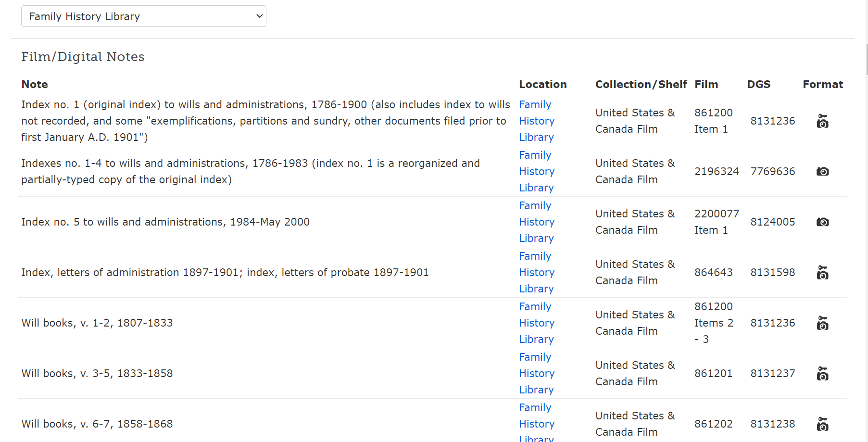
Task: Open film icon for Will books v. 6-7
Action: (822, 424)
